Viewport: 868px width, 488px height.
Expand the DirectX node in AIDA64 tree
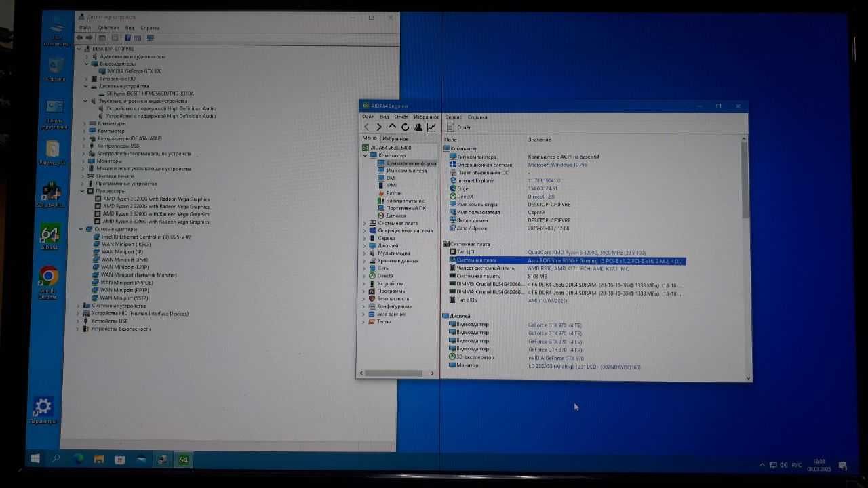[x=365, y=276]
